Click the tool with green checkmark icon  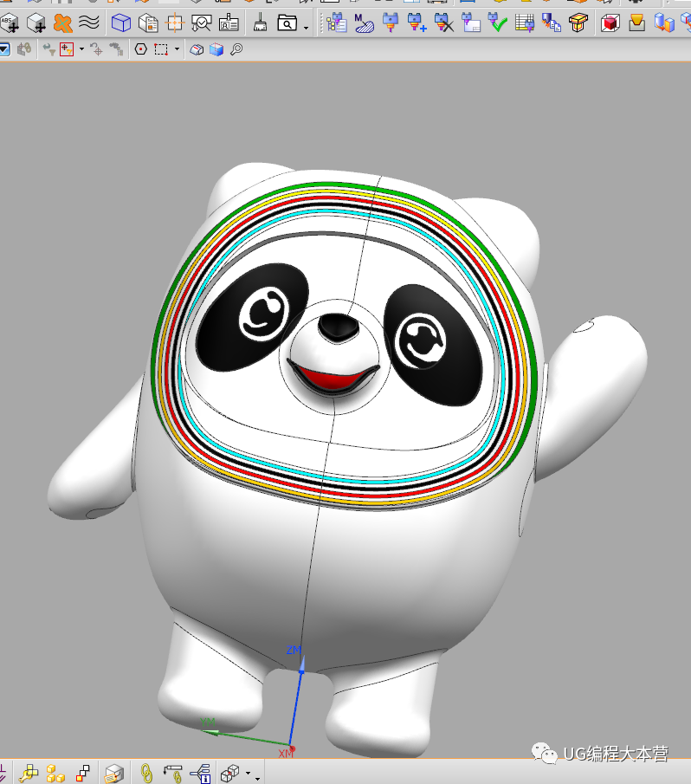[x=497, y=23]
